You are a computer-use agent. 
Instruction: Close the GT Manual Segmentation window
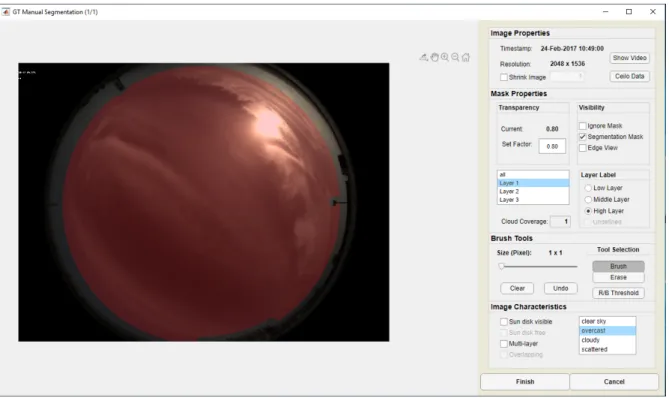(x=653, y=12)
